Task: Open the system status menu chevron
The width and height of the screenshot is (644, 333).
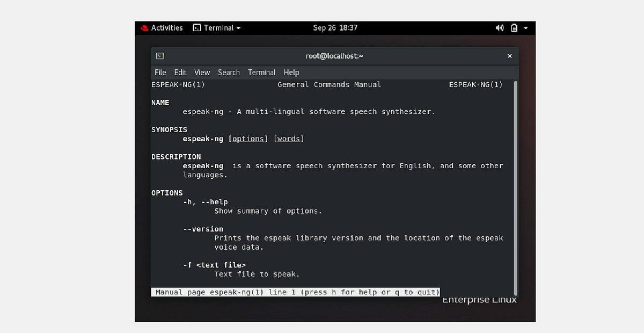Action: click(525, 27)
